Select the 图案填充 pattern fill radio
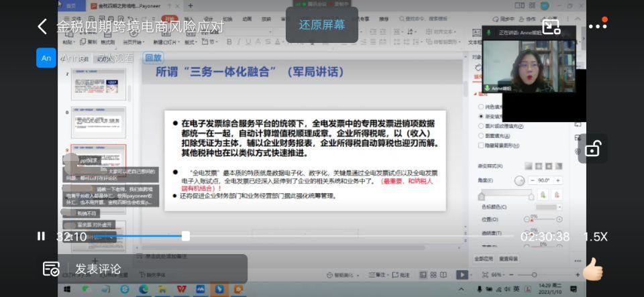Image resolution: width=644 pixels, height=297 pixels. pos(481,136)
